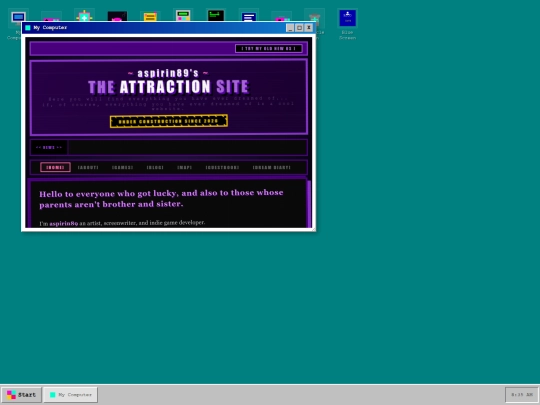540x405 pixels.
Task: Click the 'Hello to everyone who got lucky' heading
Action: [x=161, y=198]
